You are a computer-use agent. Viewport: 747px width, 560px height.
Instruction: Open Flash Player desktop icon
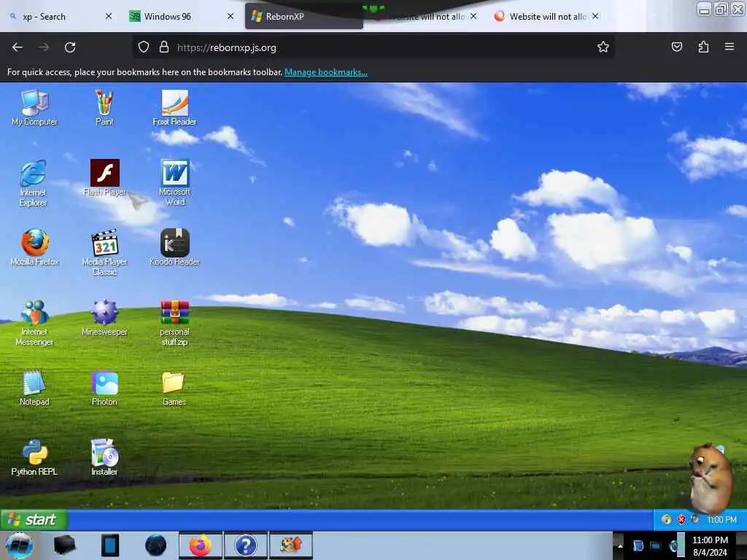click(104, 178)
